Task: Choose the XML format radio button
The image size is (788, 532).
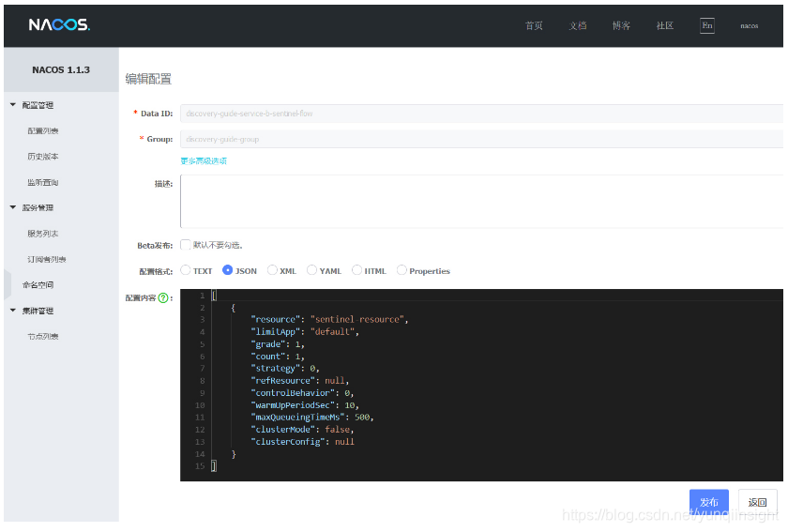Action: [x=272, y=270]
